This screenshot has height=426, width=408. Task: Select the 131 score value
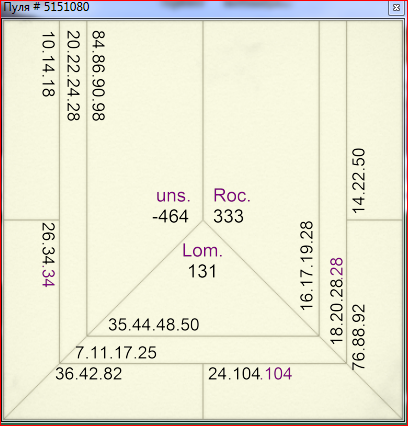pos(202,272)
